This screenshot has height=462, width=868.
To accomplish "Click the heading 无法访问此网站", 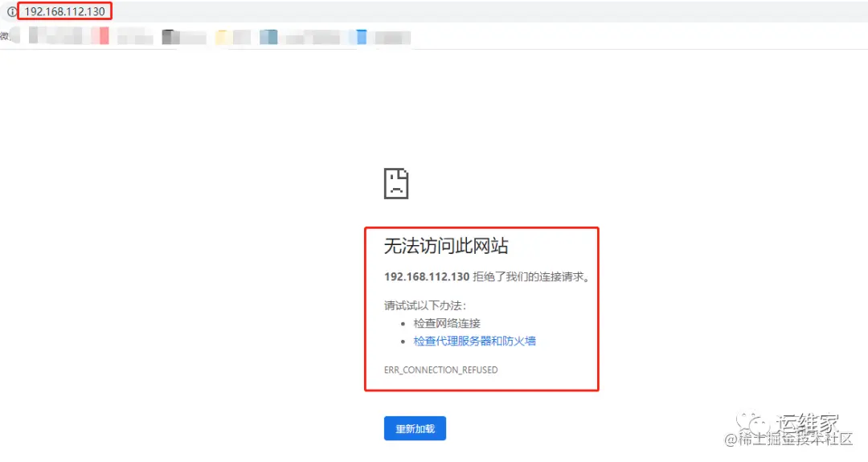I will pos(446,246).
